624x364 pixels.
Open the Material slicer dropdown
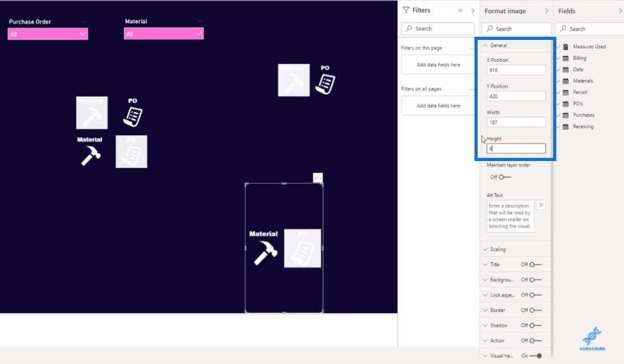(164, 34)
